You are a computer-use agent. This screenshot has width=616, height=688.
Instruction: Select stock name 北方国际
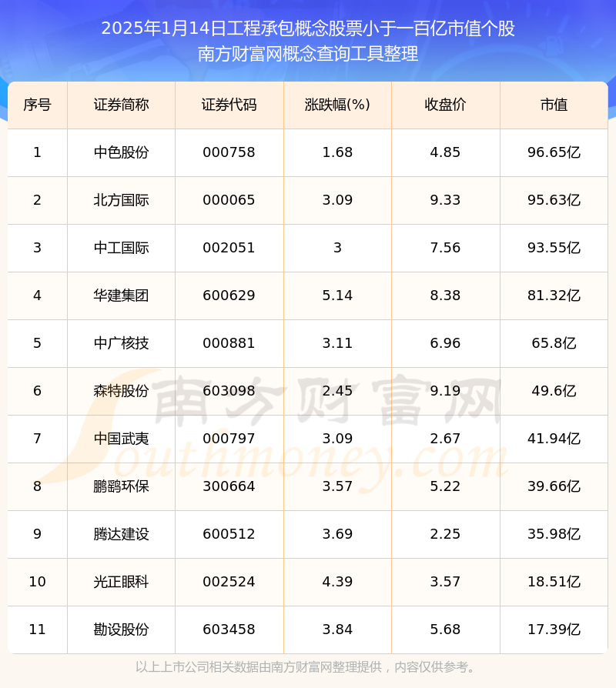point(121,200)
